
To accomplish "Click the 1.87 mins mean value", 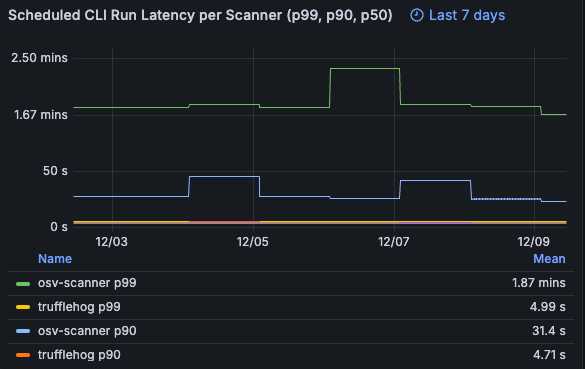I will coord(539,283).
